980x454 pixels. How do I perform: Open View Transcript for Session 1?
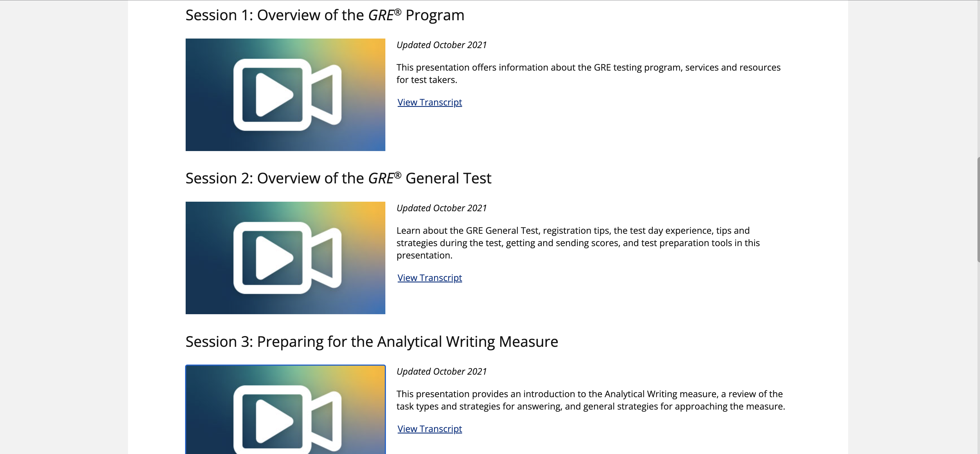[430, 102]
